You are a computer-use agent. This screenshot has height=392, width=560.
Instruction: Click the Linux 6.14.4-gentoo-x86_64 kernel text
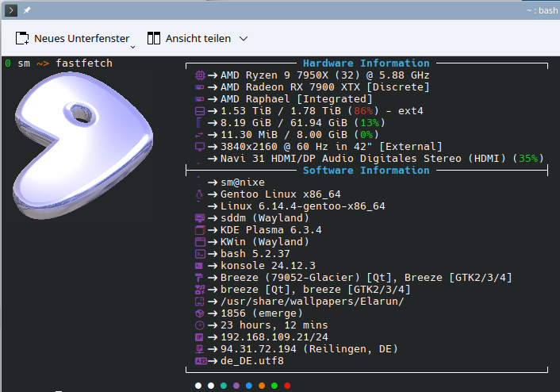302,206
